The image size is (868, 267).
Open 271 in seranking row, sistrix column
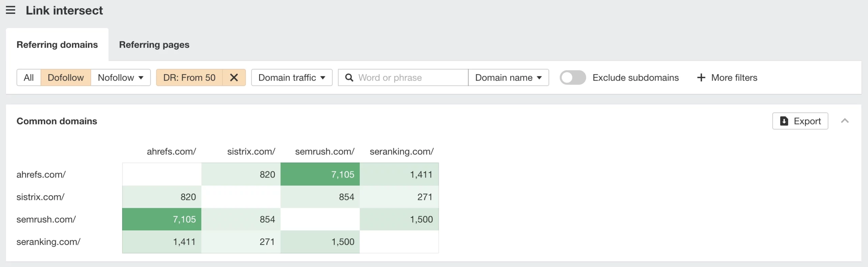coord(241,242)
